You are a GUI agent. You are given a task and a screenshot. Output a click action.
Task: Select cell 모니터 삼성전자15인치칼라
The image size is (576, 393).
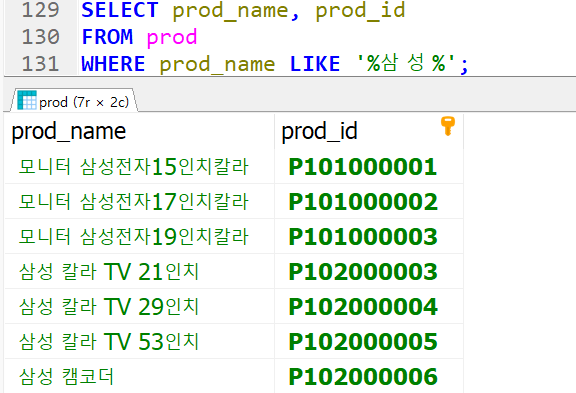tap(140, 166)
